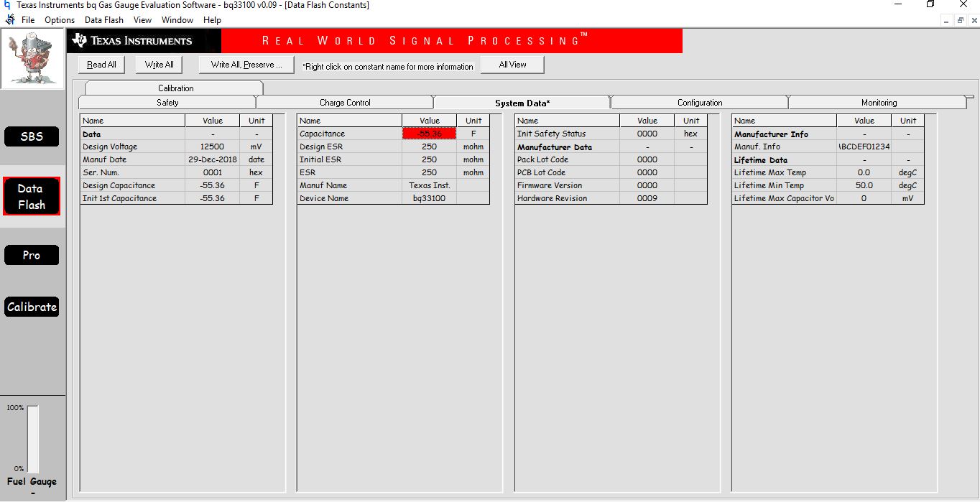Select the Manuf Date value 29-Dec-2018
The image size is (980, 502).
(212, 159)
